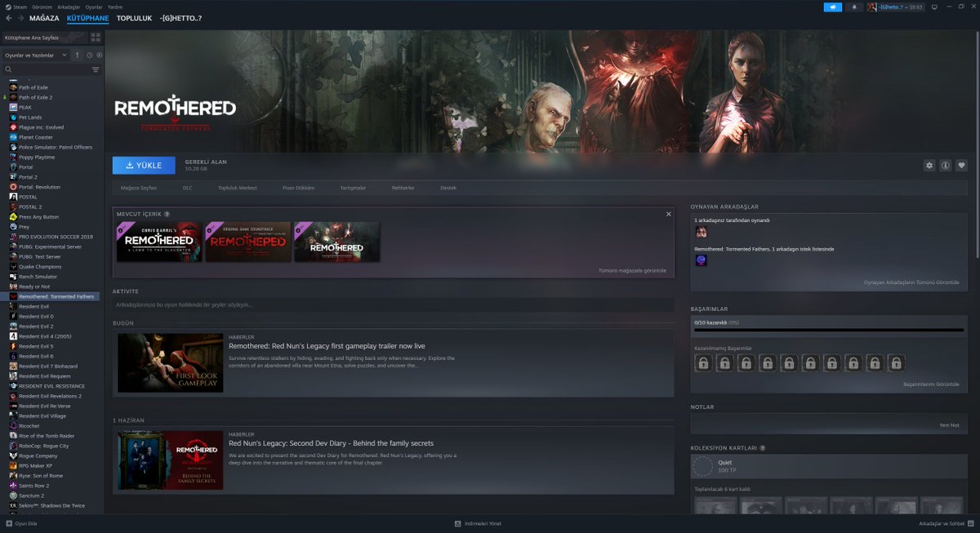Open the -[G]HETTO..? profile tab
This screenshot has width=980, height=533.
(180, 18)
